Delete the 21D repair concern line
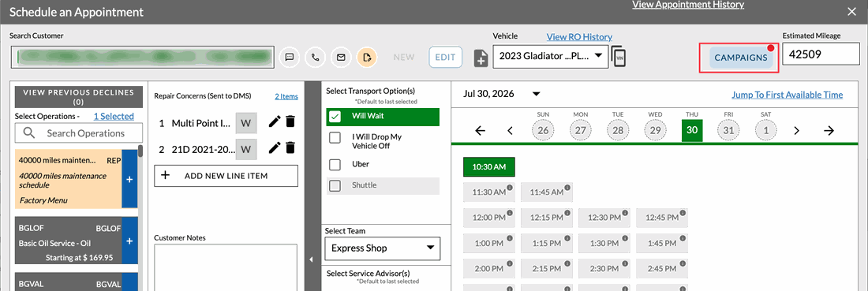The image size is (868, 291). point(290,147)
